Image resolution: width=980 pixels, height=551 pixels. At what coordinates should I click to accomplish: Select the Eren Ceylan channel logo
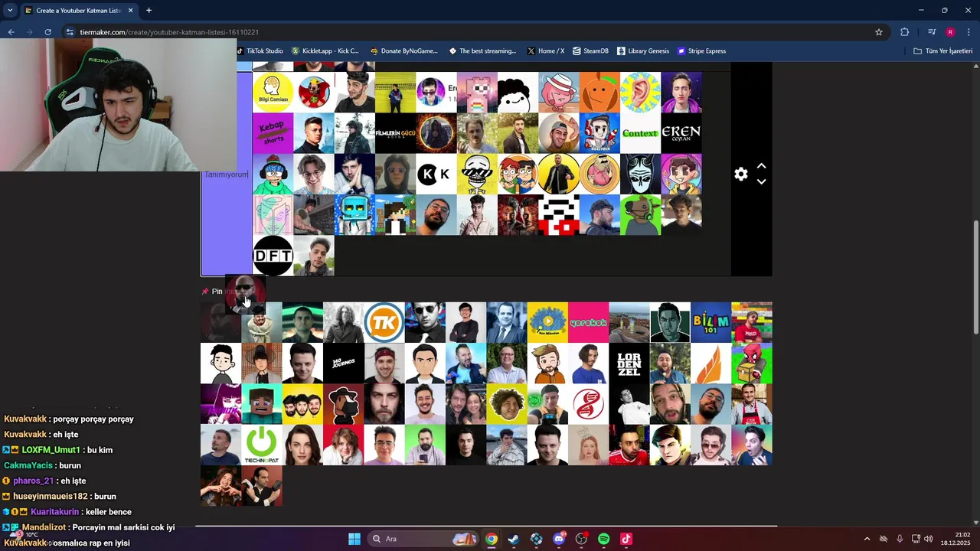681,133
